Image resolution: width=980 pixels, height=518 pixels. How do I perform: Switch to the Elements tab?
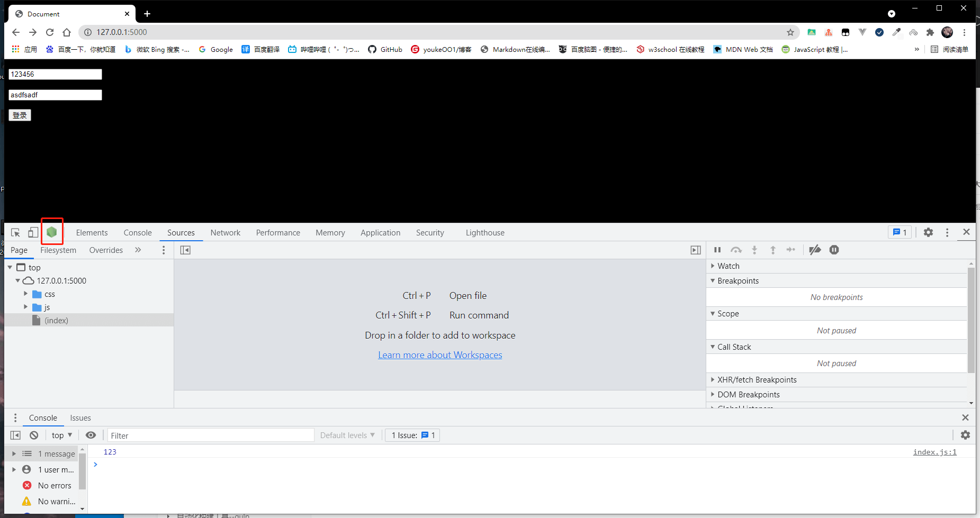[x=92, y=233]
